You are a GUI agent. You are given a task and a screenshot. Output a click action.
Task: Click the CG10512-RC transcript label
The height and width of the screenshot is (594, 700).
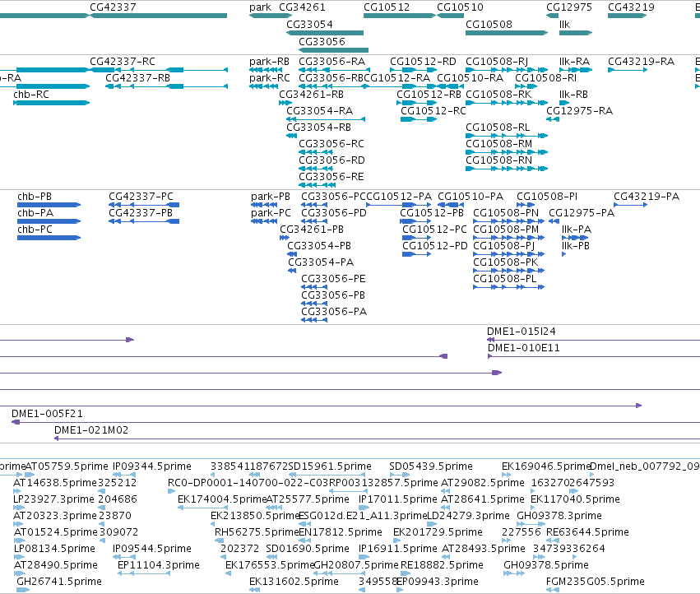click(x=433, y=111)
